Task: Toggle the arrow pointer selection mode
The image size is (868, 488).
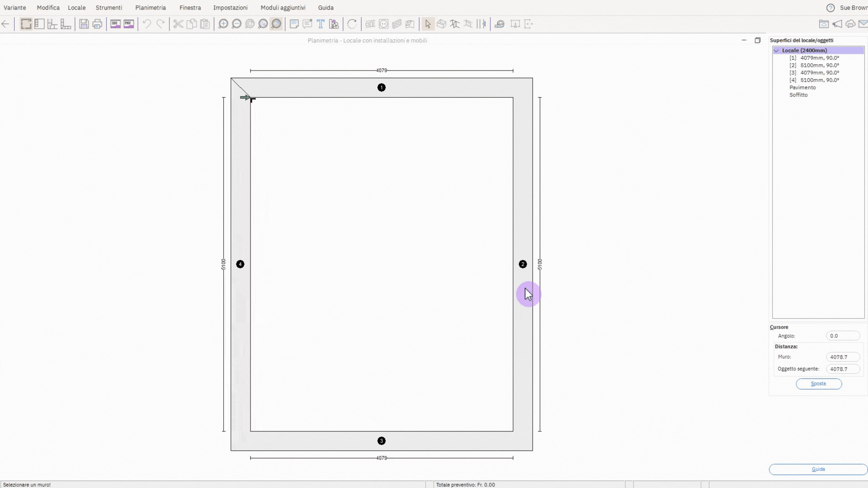Action: pyautogui.click(x=428, y=24)
